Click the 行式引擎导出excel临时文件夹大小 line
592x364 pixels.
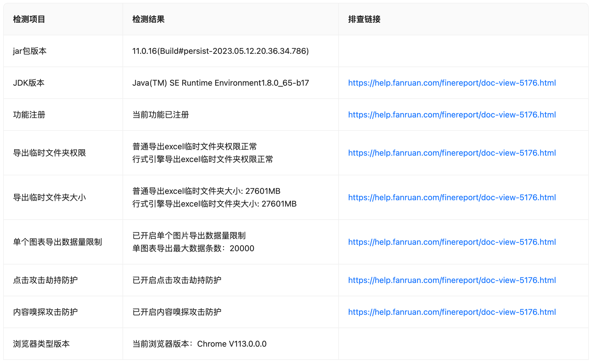214,204
